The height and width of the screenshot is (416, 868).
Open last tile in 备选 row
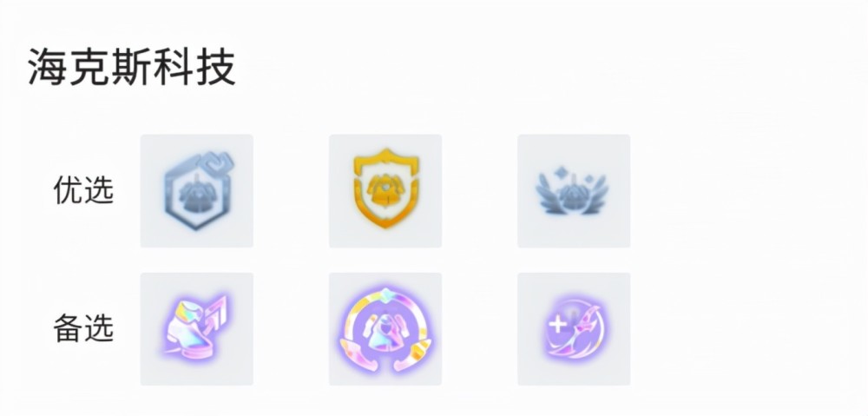[574, 328]
